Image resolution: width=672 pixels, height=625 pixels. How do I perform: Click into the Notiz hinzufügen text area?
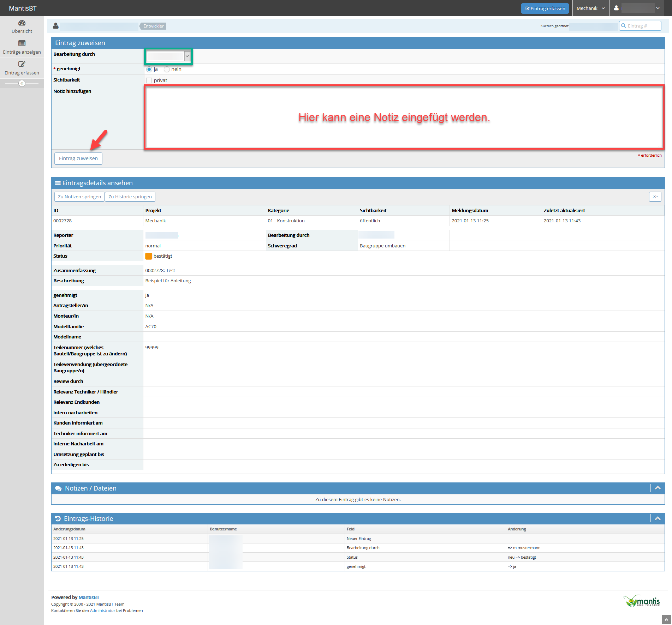click(x=404, y=118)
